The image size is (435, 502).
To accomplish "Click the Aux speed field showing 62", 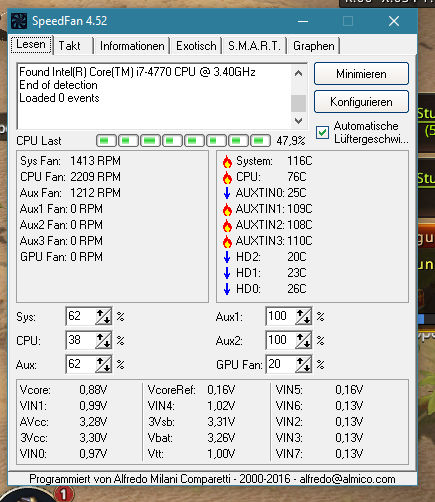I will pyautogui.click(x=81, y=364).
